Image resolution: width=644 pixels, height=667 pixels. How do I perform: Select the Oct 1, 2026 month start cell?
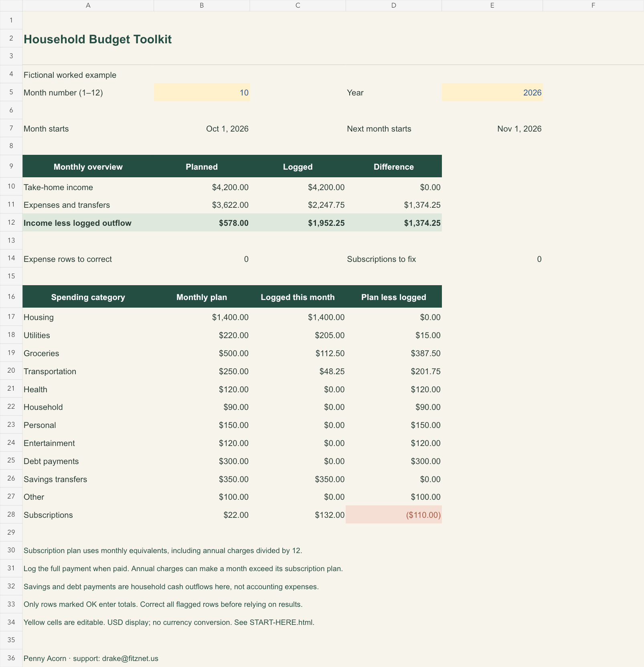click(202, 128)
